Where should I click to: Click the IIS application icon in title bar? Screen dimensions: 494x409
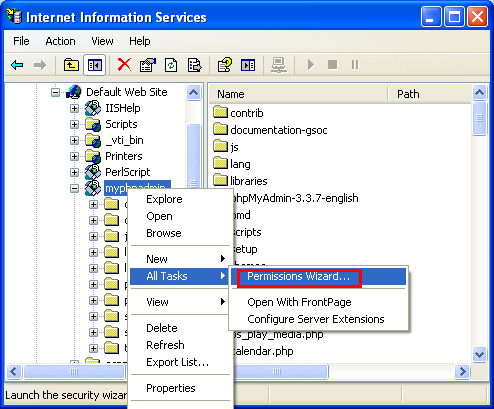point(14,16)
